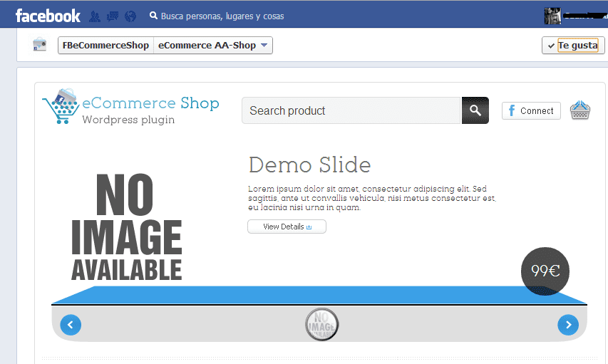Click the magnifier icon in the Facebook search

[153, 16]
